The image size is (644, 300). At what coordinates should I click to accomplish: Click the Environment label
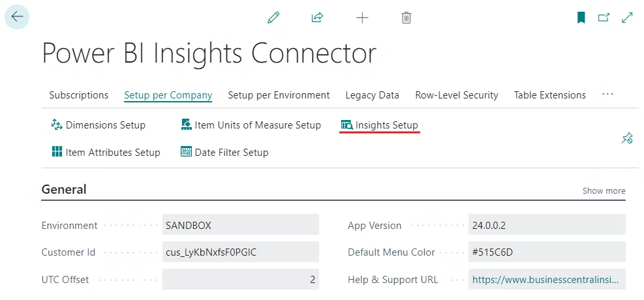coord(69,226)
